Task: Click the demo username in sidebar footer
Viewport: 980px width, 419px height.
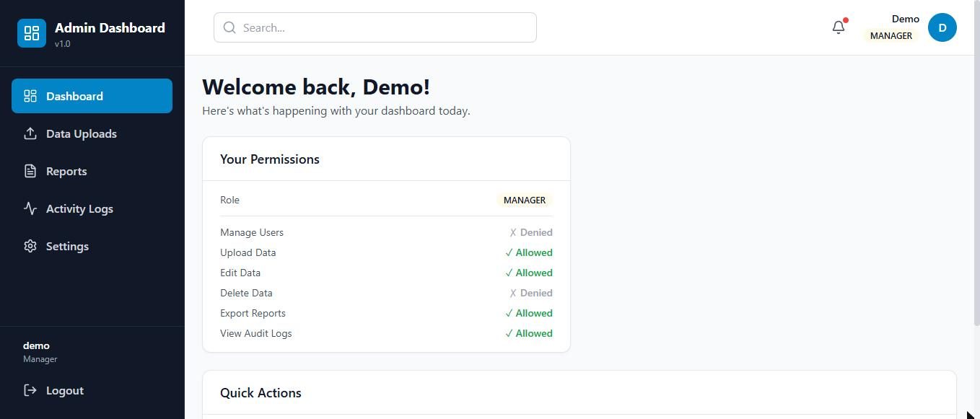Action: (36, 345)
